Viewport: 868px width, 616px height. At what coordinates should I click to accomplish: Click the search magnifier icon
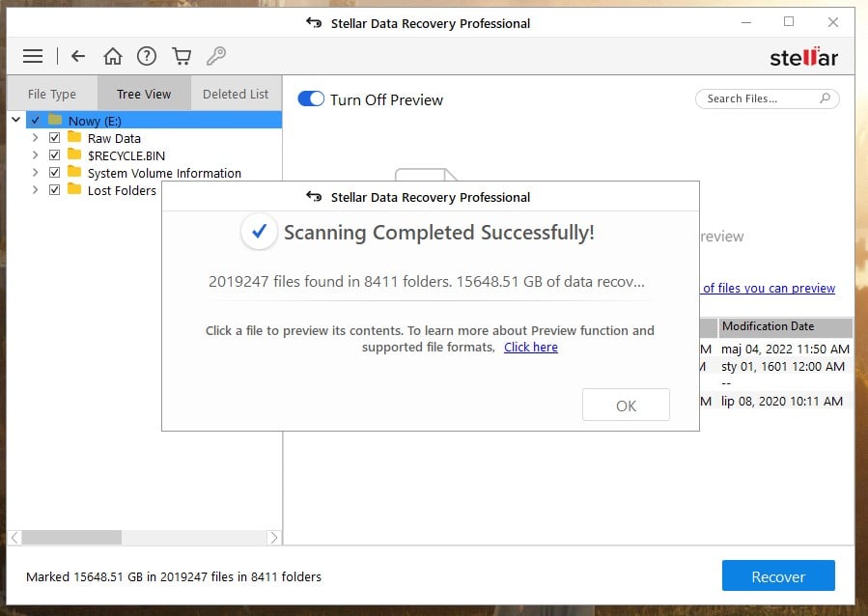pyautogui.click(x=825, y=98)
